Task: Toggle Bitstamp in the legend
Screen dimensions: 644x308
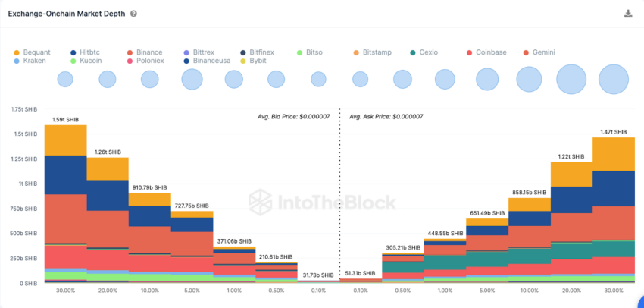Action: [x=373, y=52]
